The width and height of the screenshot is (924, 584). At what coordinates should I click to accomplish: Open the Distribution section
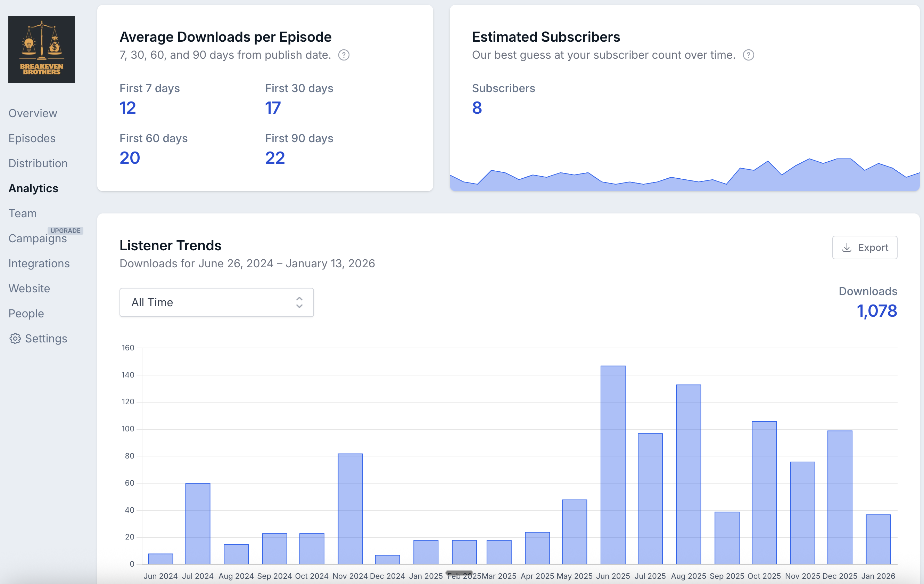pos(38,163)
